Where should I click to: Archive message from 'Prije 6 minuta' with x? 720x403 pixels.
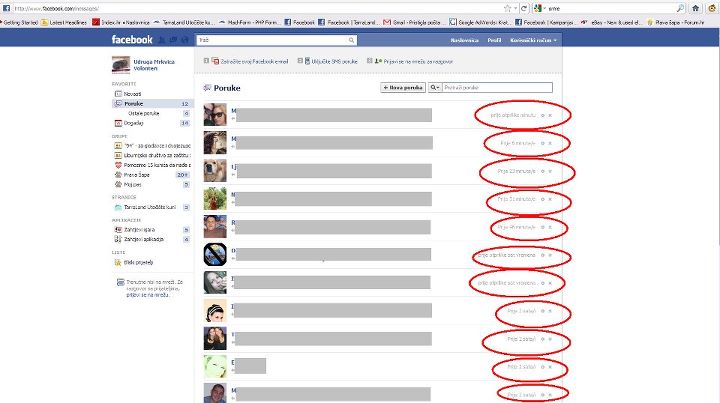550,144
